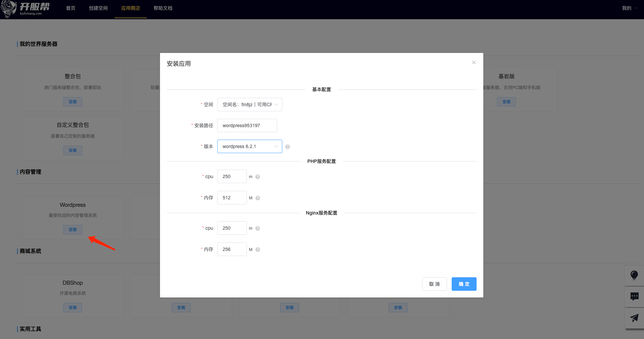Click the DBShop card title
Image resolution: width=644 pixels, height=339 pixels.
click(73, 283)
